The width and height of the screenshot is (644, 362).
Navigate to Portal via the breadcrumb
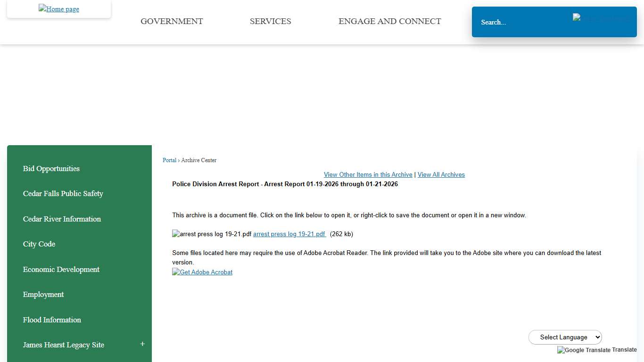169,160
